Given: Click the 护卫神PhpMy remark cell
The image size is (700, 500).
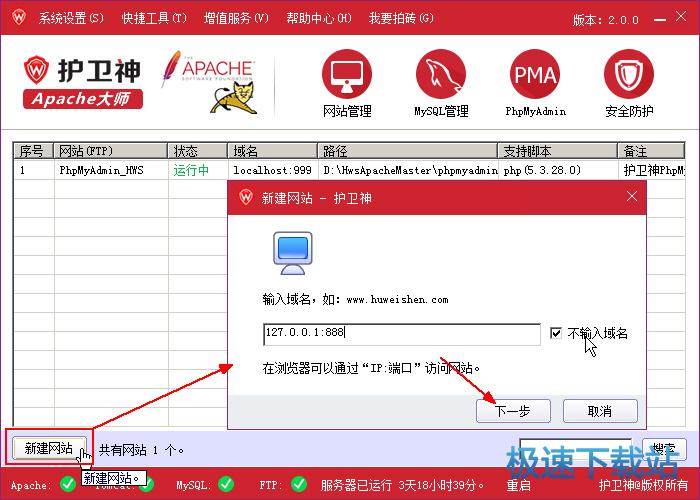Looking at the screenshot, I should (654, 170).
